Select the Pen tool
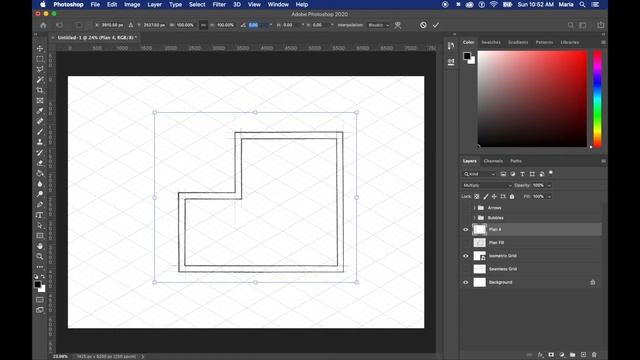640x360 pixels. [x=40, y=204]
